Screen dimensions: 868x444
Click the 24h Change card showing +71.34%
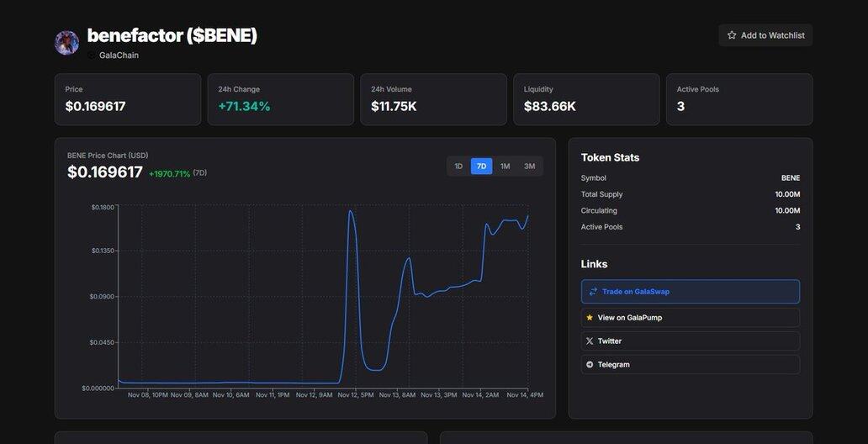click(280, 99)
